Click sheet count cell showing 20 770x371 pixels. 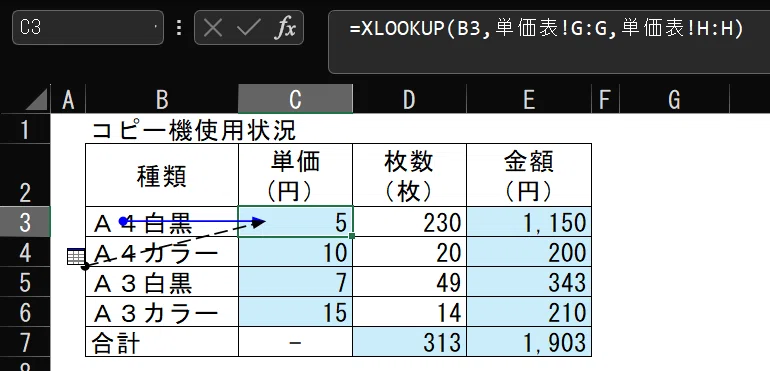pyautogui.click(x=409, y=252)
